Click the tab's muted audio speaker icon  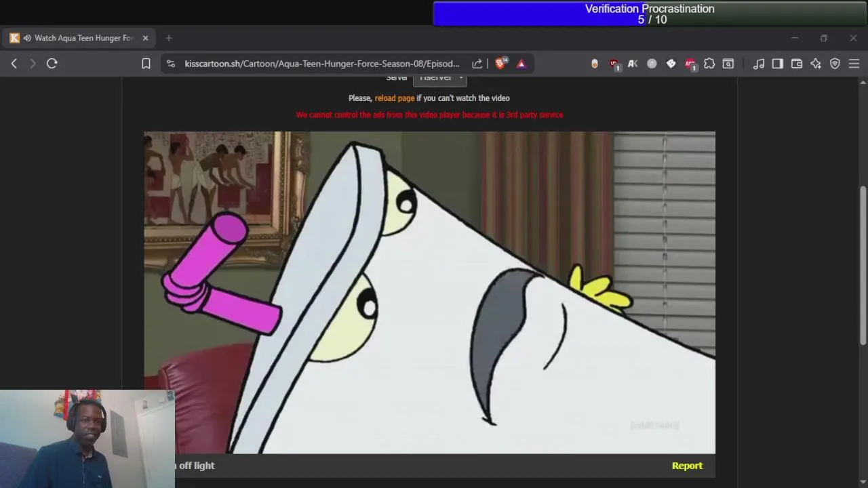click(x=27, y=38)
